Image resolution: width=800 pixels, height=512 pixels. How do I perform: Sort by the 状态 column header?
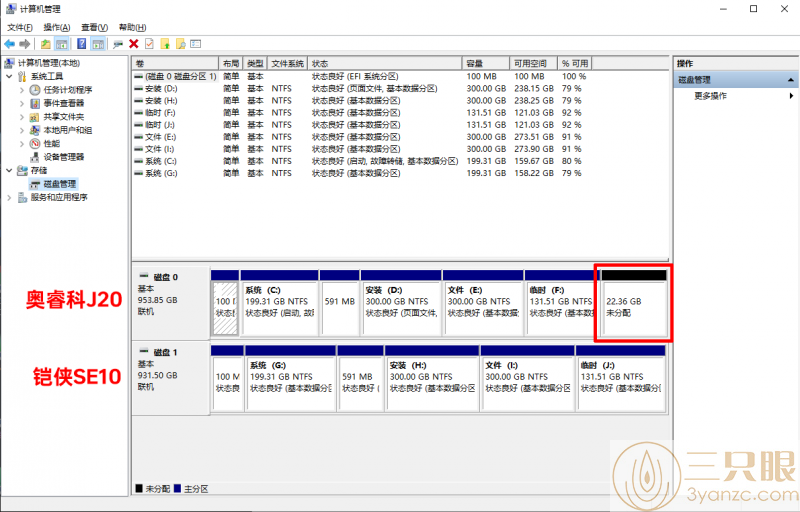tap(385, 63)
